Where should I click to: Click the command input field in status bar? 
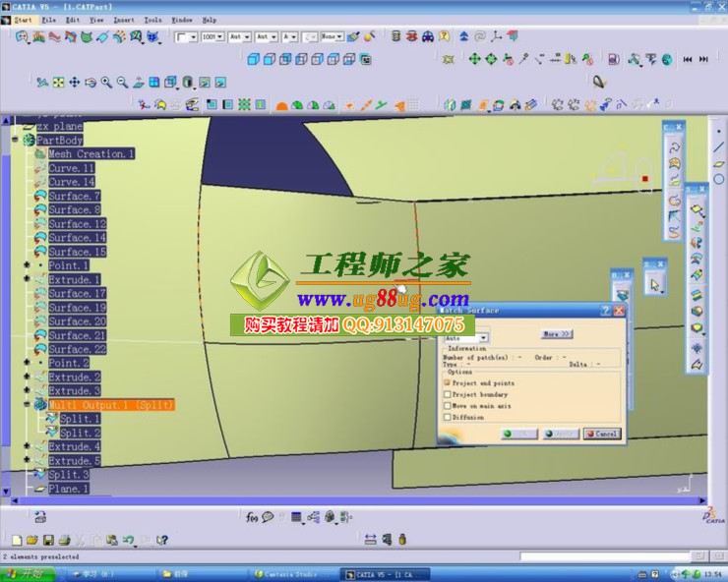click(604, 556)
